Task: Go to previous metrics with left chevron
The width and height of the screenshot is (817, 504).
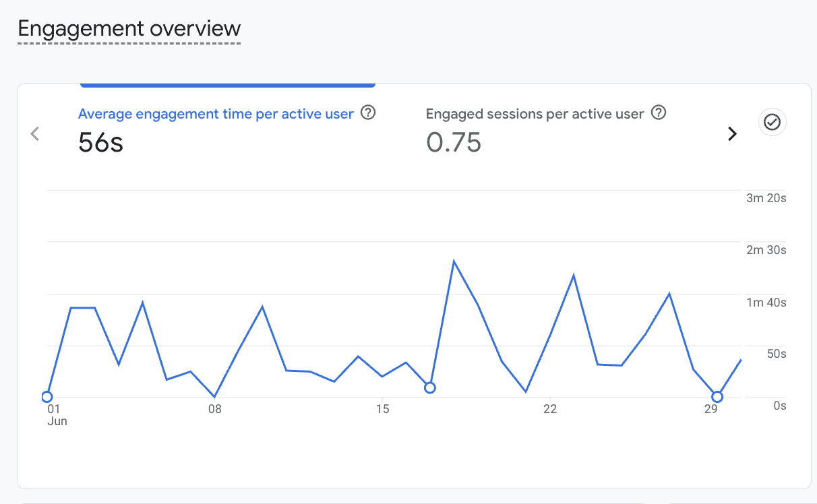Action: [x=35, y=134]
